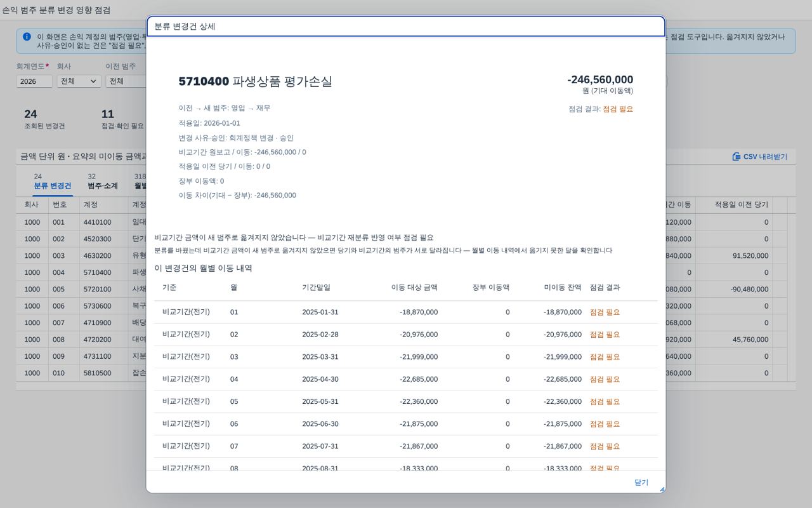The width and height of the screenshot is (812, 508).
Task: Click month 05 cell
Action: (x=234, y=401)
